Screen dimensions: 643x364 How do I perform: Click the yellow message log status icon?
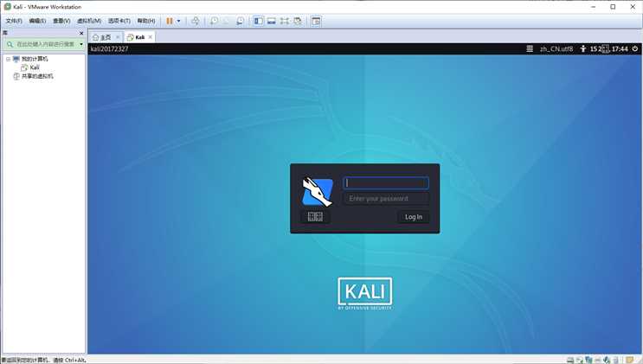pos(629,360)
